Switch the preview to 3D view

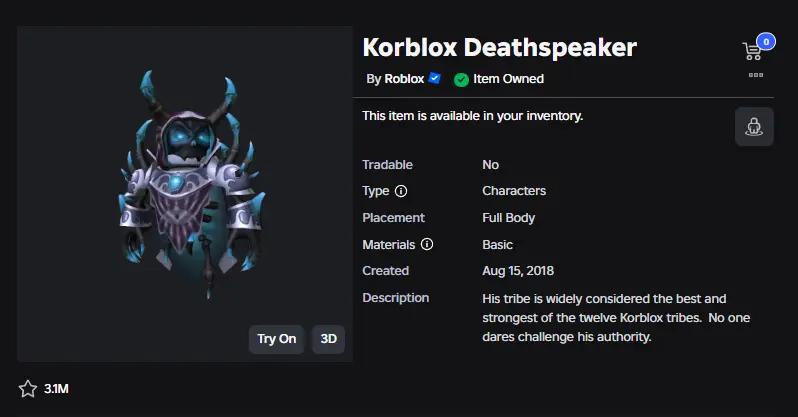(328, 339)
